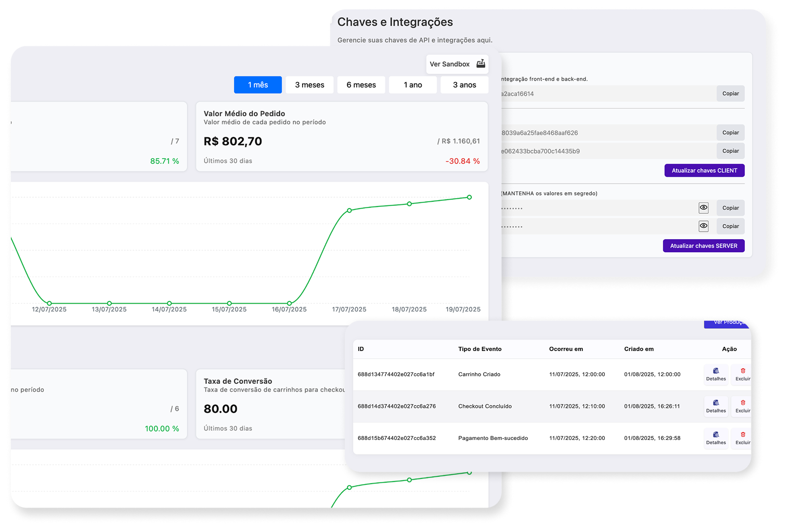Viewport: 791px width, 532px height.
Task: Copy the key ending 700c14435b9
Action: pyautogui.click(x=730, y=151)
